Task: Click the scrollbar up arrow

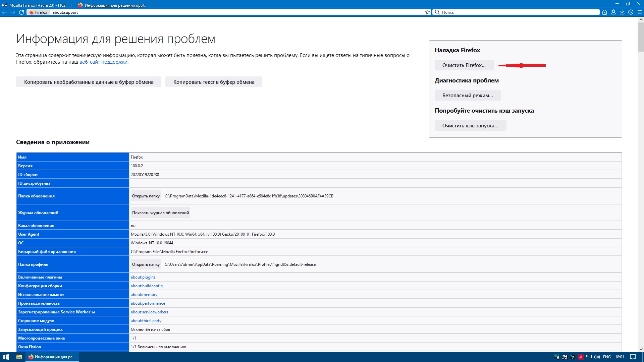Action: pos(641,19)
